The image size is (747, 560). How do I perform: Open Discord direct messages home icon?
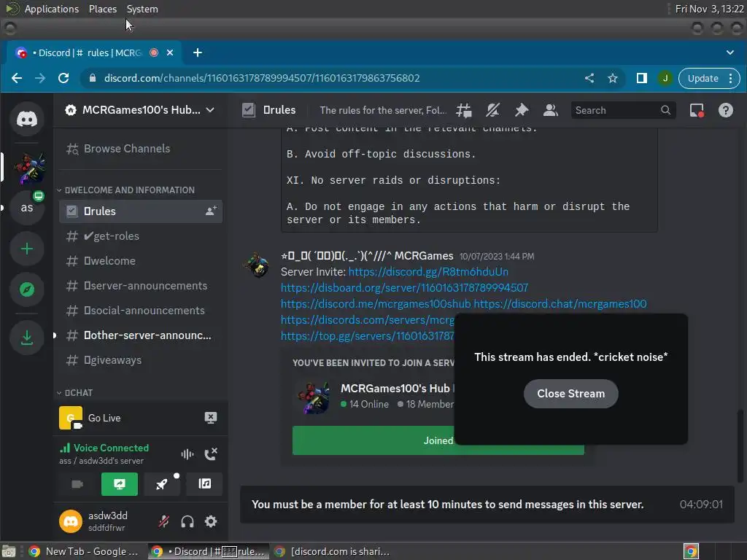point(27,118)
